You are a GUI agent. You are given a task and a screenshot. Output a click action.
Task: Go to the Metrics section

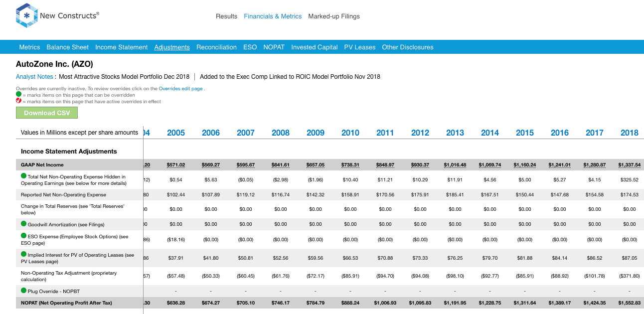pos(29,47)
